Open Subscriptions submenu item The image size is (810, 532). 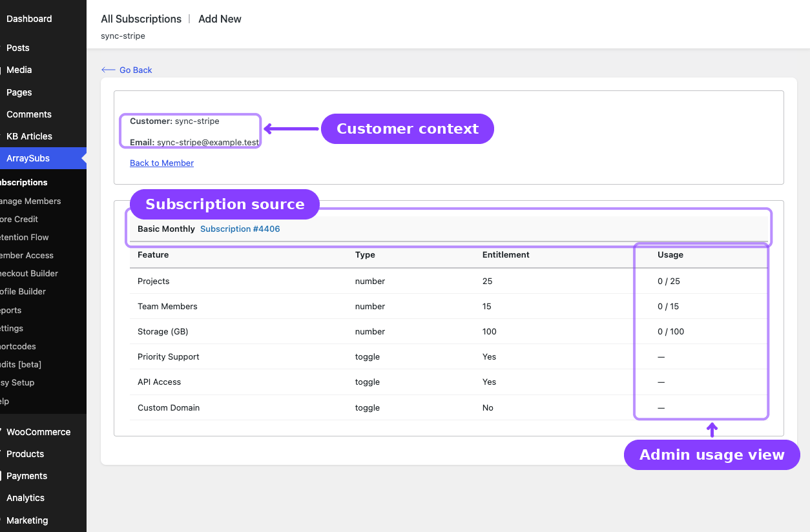coord(24,183)
